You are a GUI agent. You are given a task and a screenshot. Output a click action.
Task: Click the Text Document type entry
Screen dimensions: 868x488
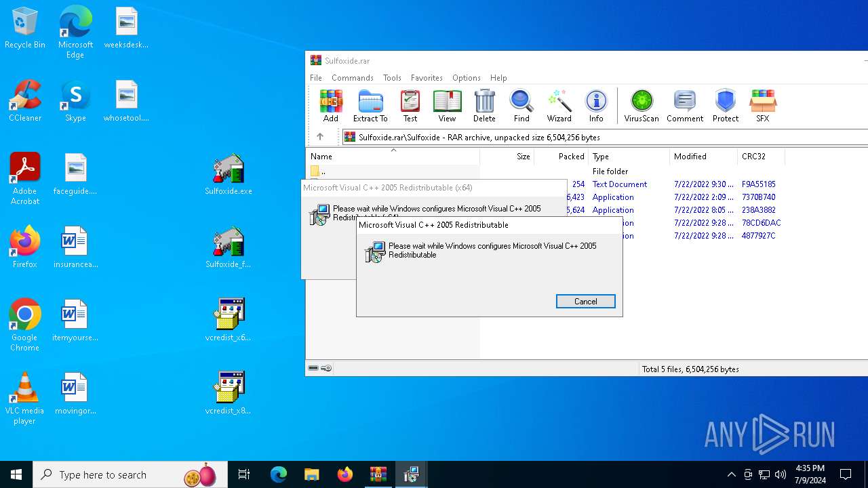click(620, 184)
